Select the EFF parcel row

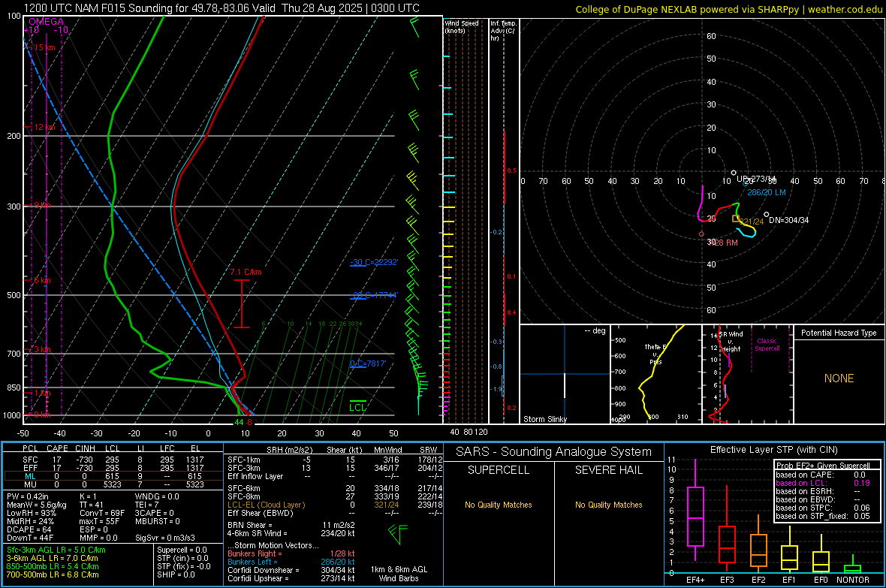click(113, 468)
